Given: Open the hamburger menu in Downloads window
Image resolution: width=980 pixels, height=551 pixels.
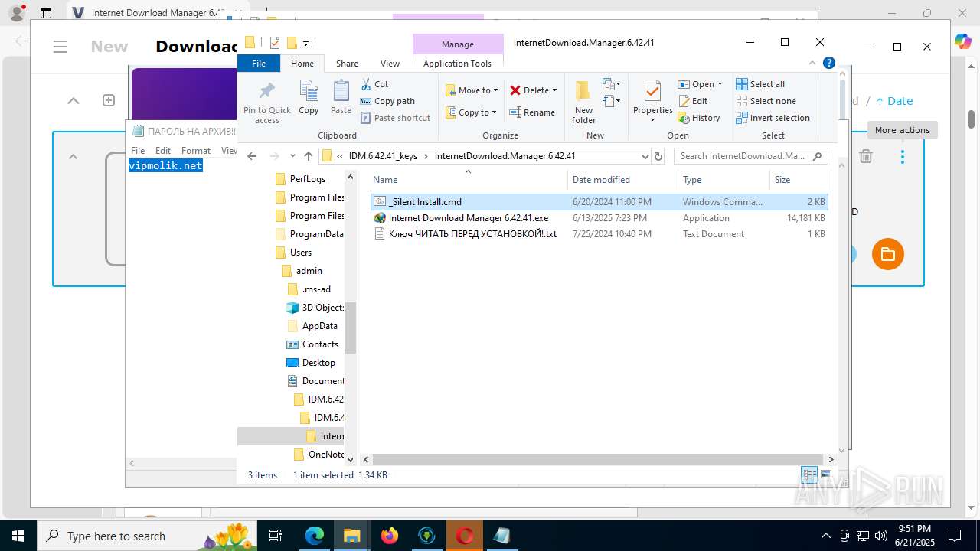Looking at the screenshot, I should pos(60,47).
